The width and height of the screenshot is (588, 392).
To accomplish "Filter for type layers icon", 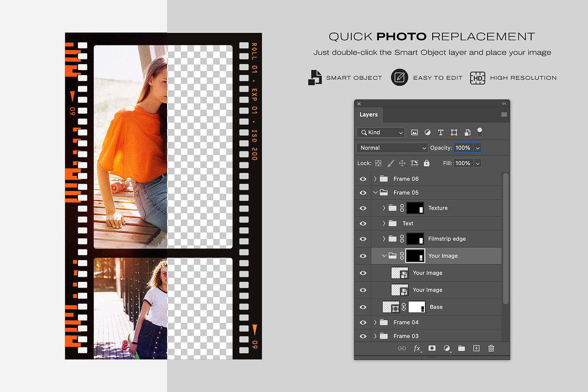I will coord(441,132).
